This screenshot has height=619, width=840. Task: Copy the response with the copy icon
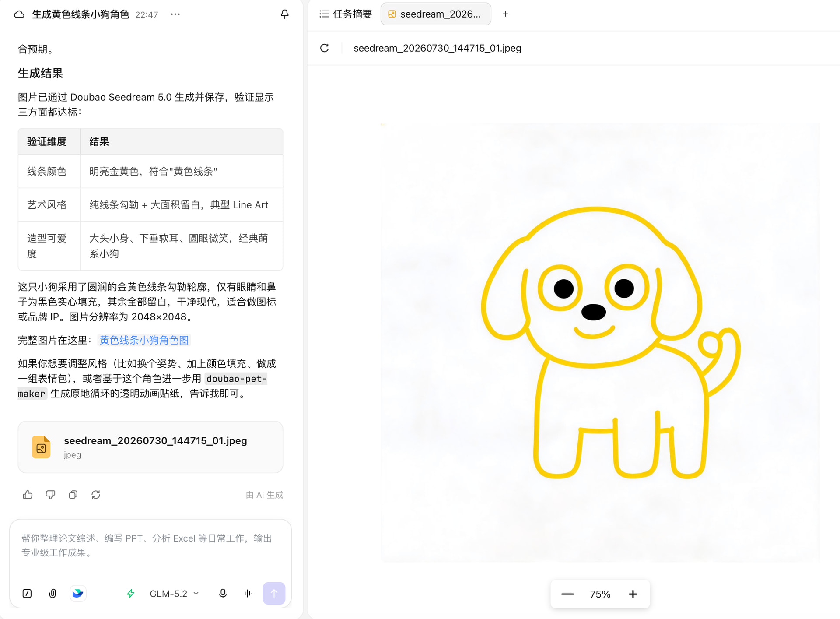point(73,495)
